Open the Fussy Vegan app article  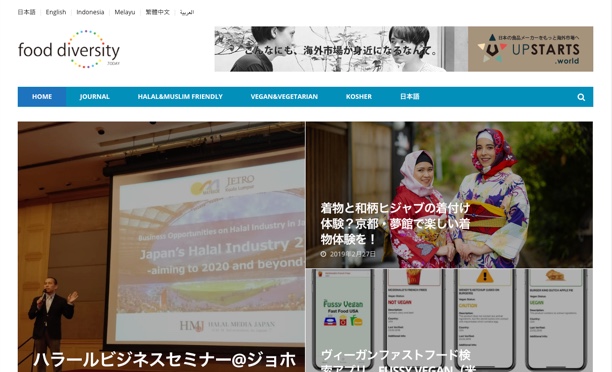coord(449,320)
